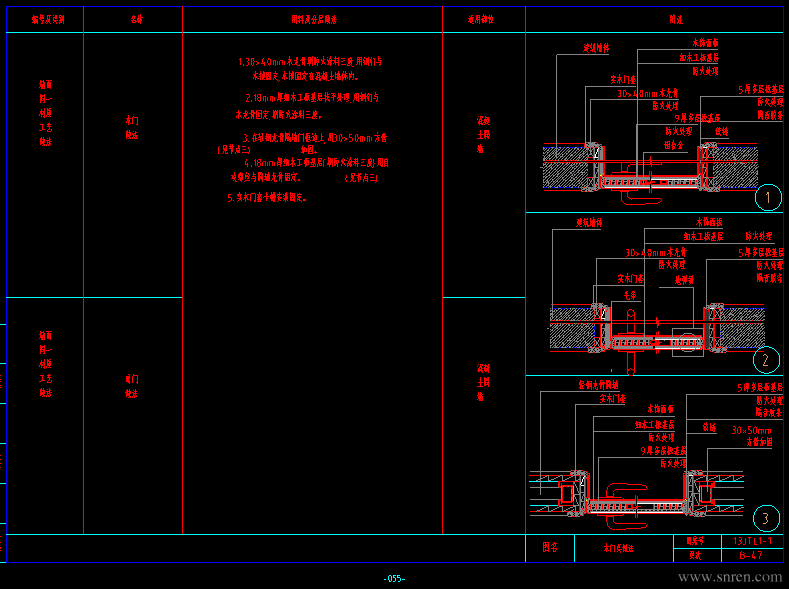Image resolution: width=789 pixels, height=589 pixels.
Task: Select note line starting '3.在轻钢龙骨隔墙'
Action: tap(315, 138)
